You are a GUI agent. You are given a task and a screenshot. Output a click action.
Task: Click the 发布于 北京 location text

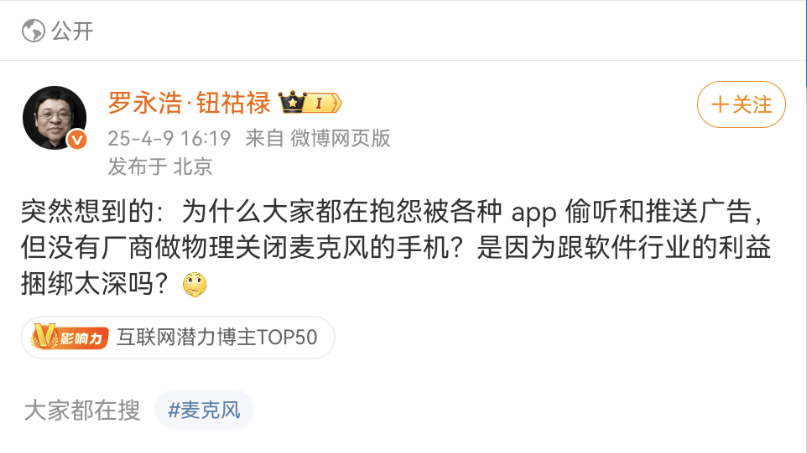(160, 166)
